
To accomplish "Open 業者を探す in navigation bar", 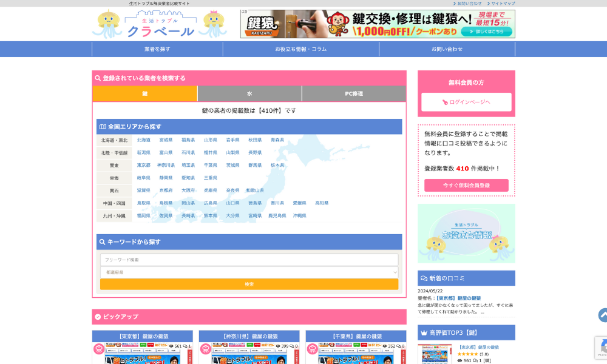I will coord(157,49).
